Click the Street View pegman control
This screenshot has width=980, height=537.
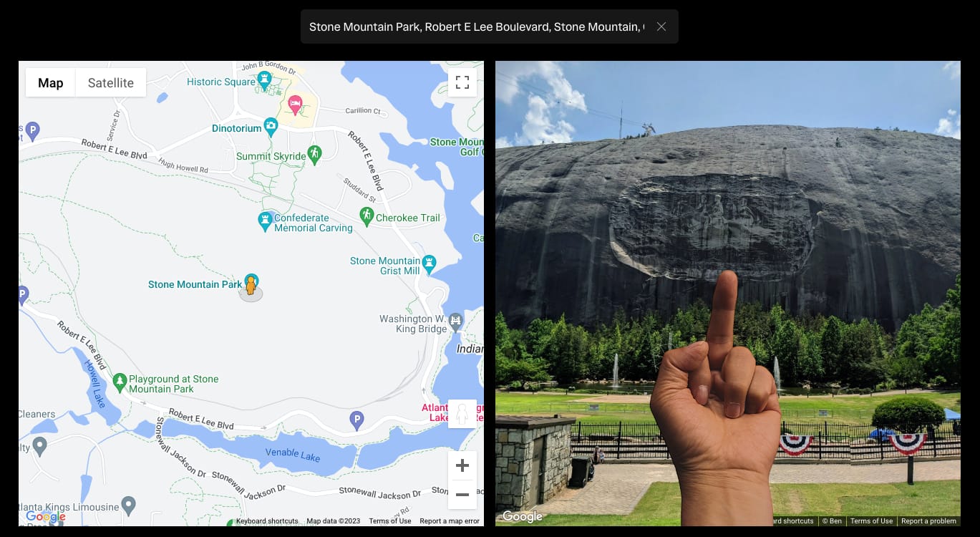(x=462, y=414)
